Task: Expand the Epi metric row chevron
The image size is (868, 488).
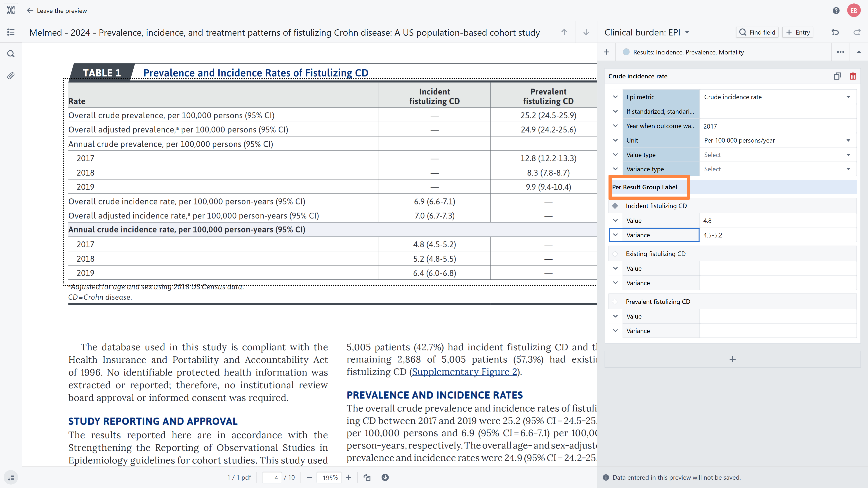Action: click(615, 97)
